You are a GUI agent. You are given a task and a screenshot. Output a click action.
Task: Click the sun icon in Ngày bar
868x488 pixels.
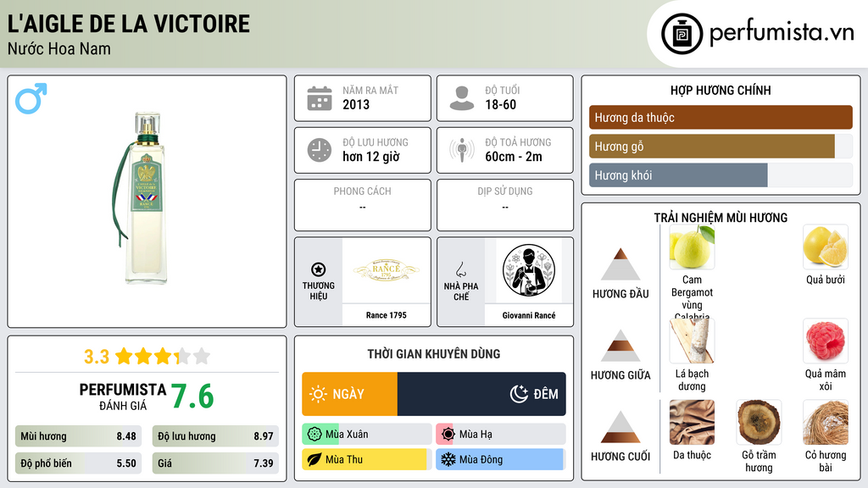click(x=318, y=394)
